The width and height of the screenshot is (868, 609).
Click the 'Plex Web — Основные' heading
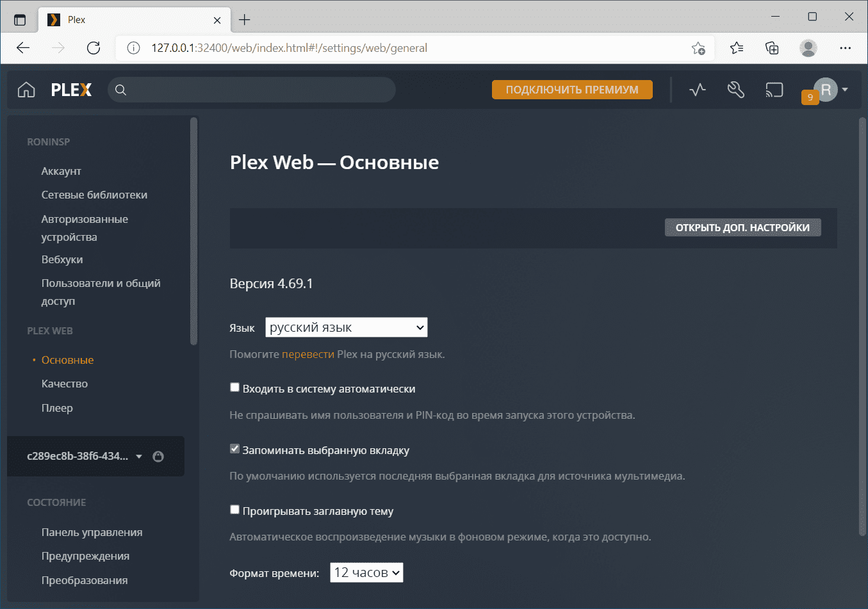pos(334,163)
